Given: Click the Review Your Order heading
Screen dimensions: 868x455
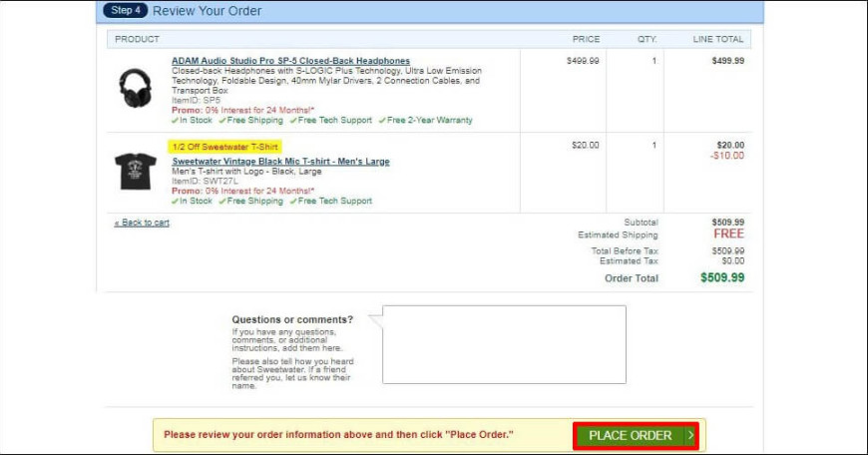Looking at the screenshot, I should 208,11.
